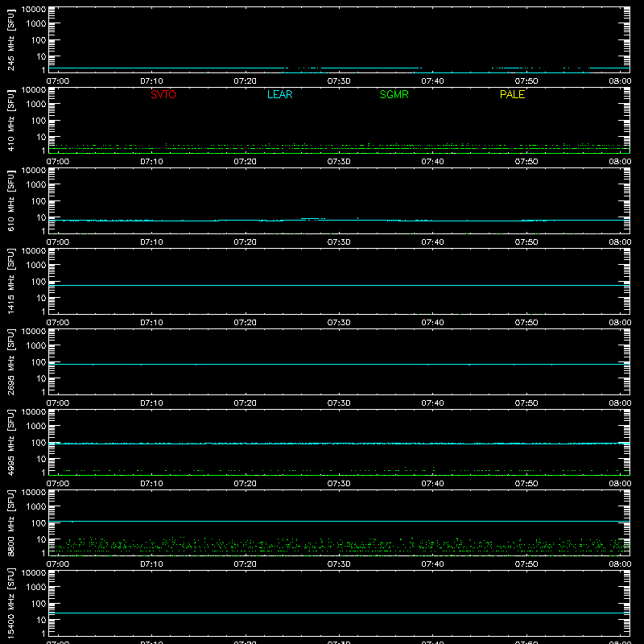Select the '245 MHz [SFU]' axis title
This screenshot has width=644, height=644.
(x=10, y=39)
